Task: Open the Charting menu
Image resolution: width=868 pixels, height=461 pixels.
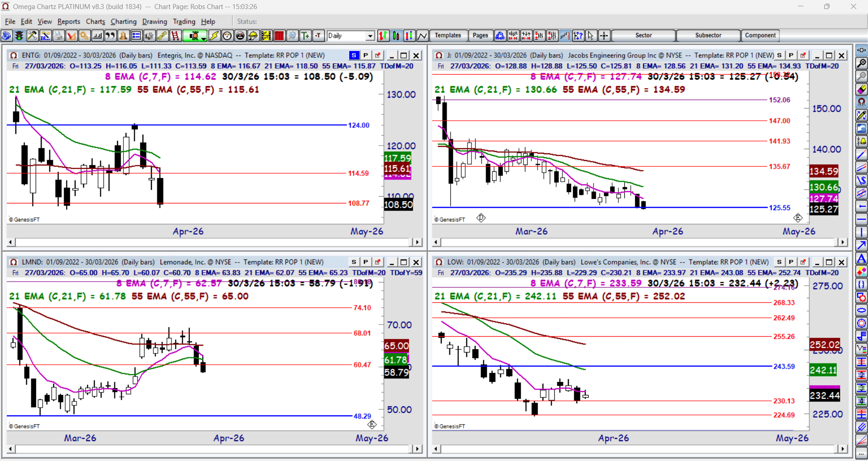Action: 123,21
